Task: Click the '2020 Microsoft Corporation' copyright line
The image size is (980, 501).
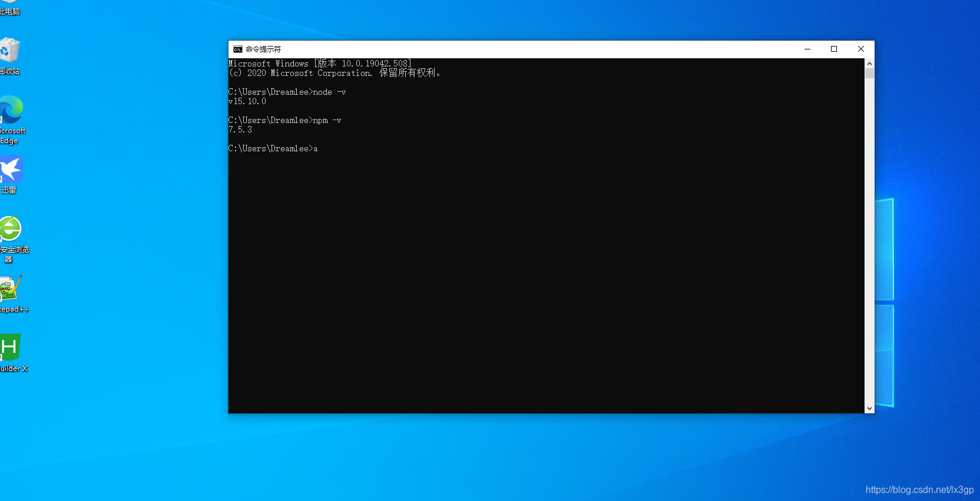Action: point(335,73)
